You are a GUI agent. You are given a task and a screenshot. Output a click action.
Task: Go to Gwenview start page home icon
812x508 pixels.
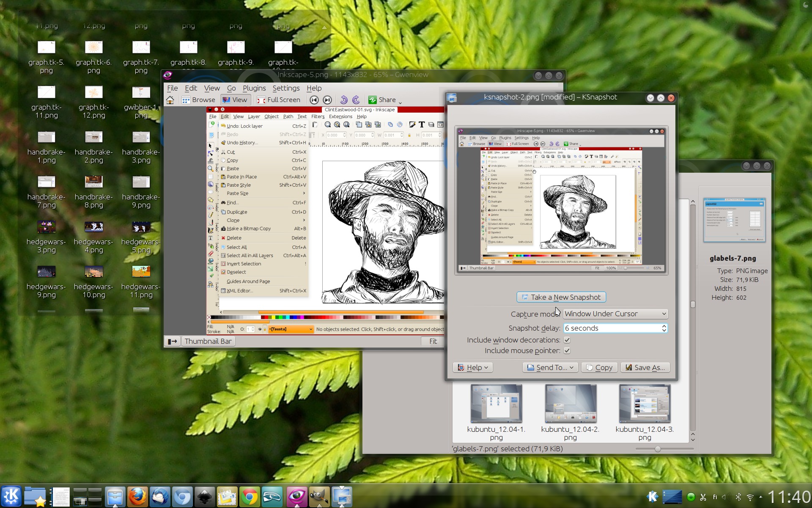(170, 100)
